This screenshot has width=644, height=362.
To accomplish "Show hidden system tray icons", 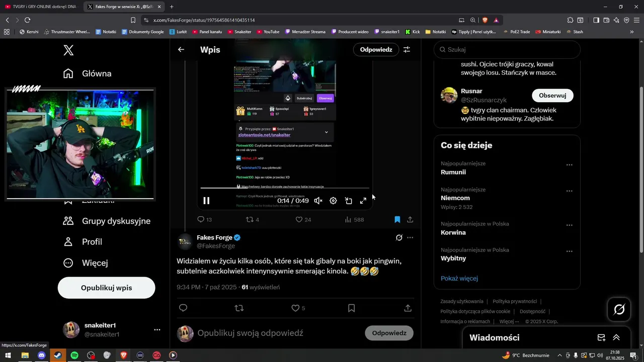I will click(560, 355).
